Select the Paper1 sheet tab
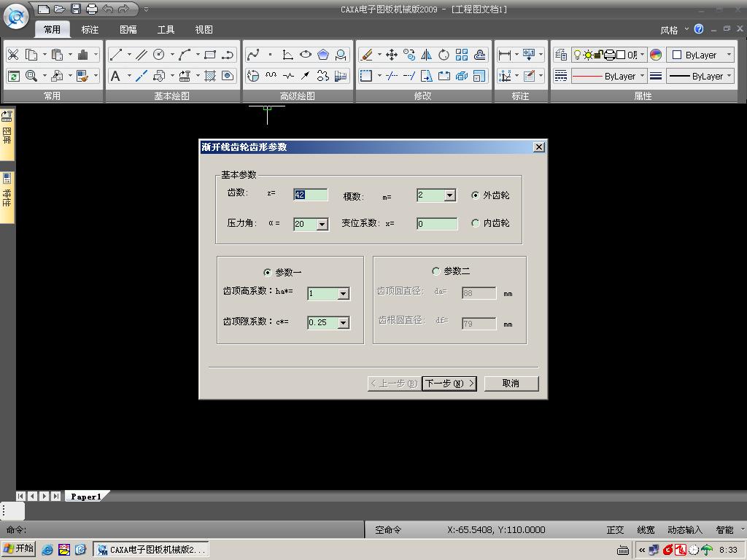Screen dimensions: 747x560 pos(86,497)
